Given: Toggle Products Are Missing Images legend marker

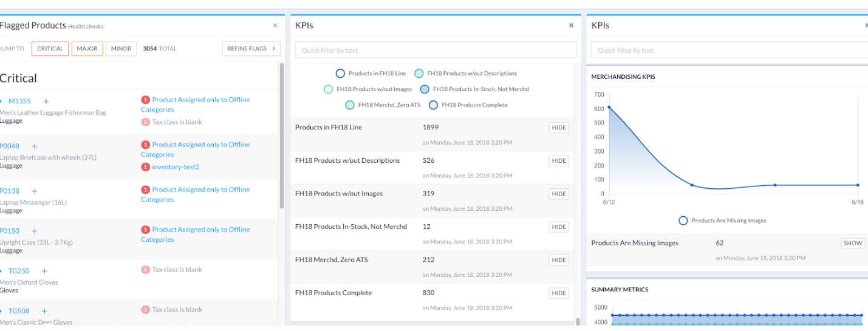Looking at the screenshot, I should [683, 221].
